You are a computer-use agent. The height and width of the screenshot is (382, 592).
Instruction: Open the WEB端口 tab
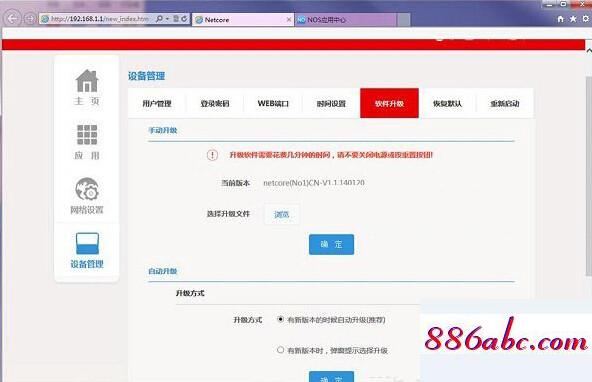coord(273,103)
